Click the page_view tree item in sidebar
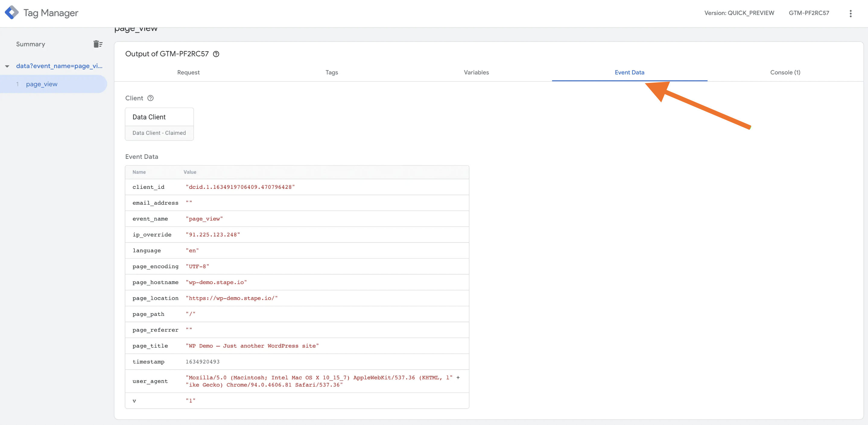The height and width of the screenshot is (425, 868). (x=42, y=83)
